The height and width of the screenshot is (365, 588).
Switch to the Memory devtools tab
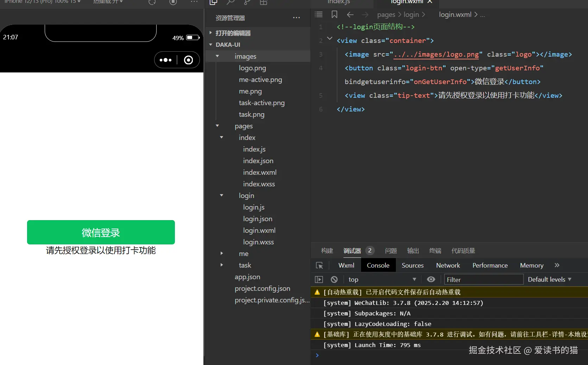click(532, 265)
